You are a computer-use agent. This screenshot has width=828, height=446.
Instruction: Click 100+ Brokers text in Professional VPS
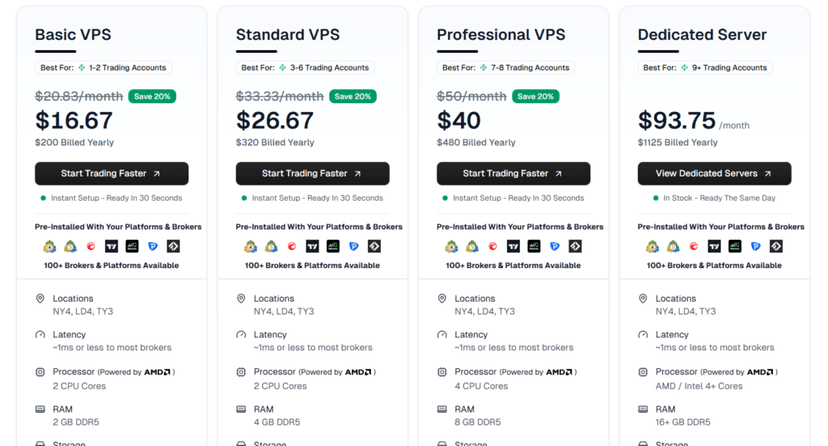(513, 265)
